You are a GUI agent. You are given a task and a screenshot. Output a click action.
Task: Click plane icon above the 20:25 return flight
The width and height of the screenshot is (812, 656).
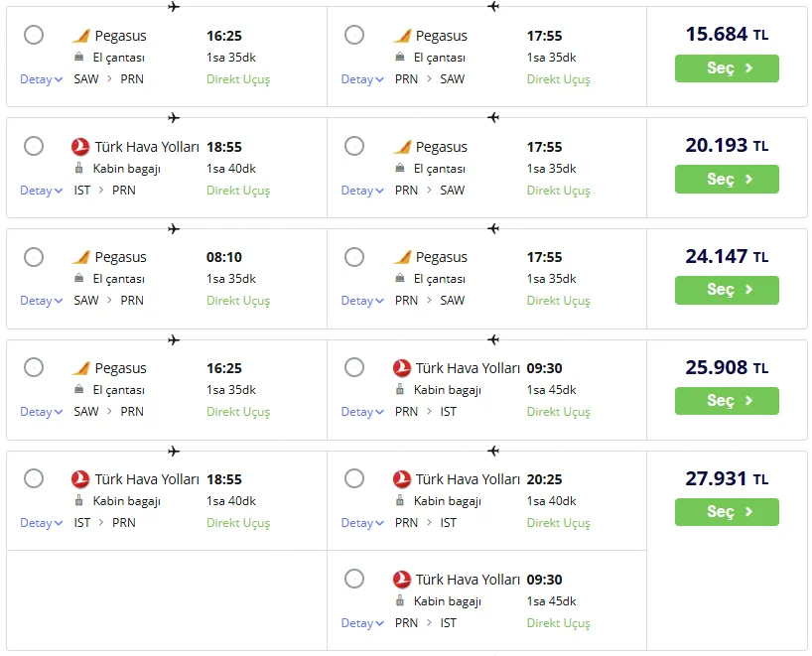(x=493, y=452)
